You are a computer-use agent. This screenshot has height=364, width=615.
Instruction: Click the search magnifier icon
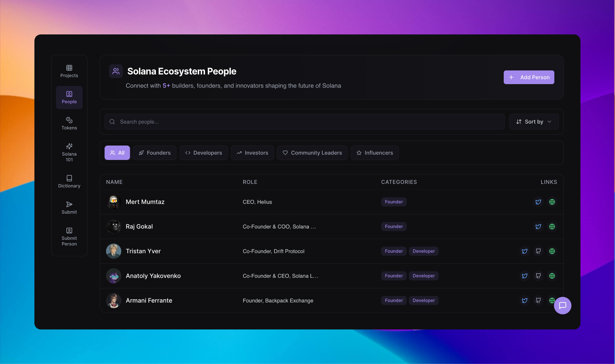112,122
